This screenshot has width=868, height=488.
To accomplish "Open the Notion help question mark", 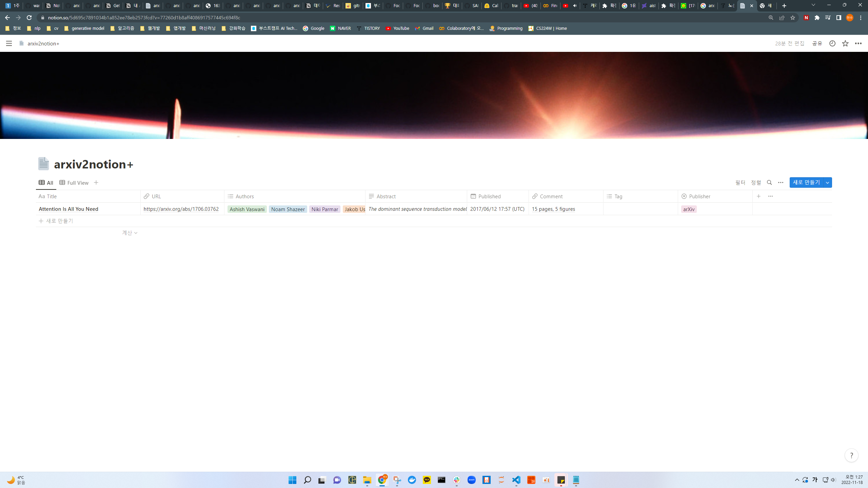I will coord(851,455).
